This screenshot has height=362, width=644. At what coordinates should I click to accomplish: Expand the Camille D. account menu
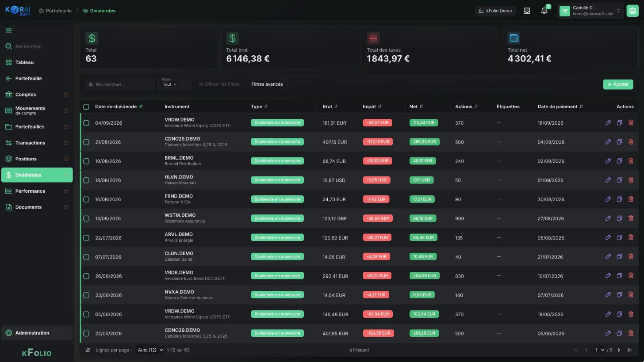click(x=590, y=11)
